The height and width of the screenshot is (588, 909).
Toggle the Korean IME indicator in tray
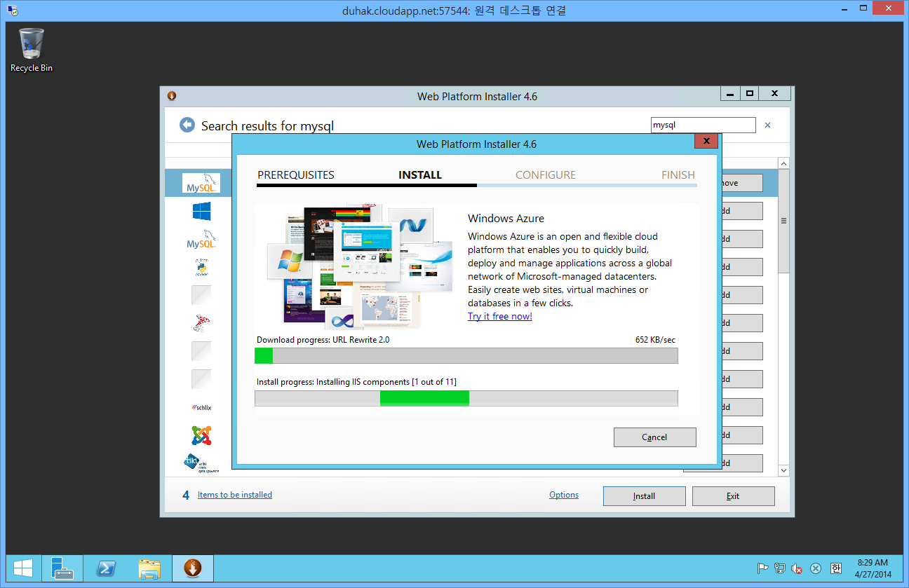(x=836, y=568)
